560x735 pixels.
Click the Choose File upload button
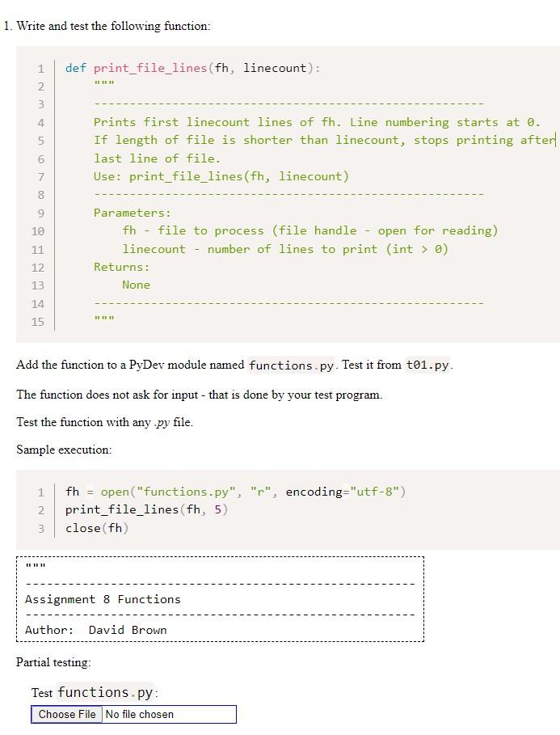pos(65,714)
